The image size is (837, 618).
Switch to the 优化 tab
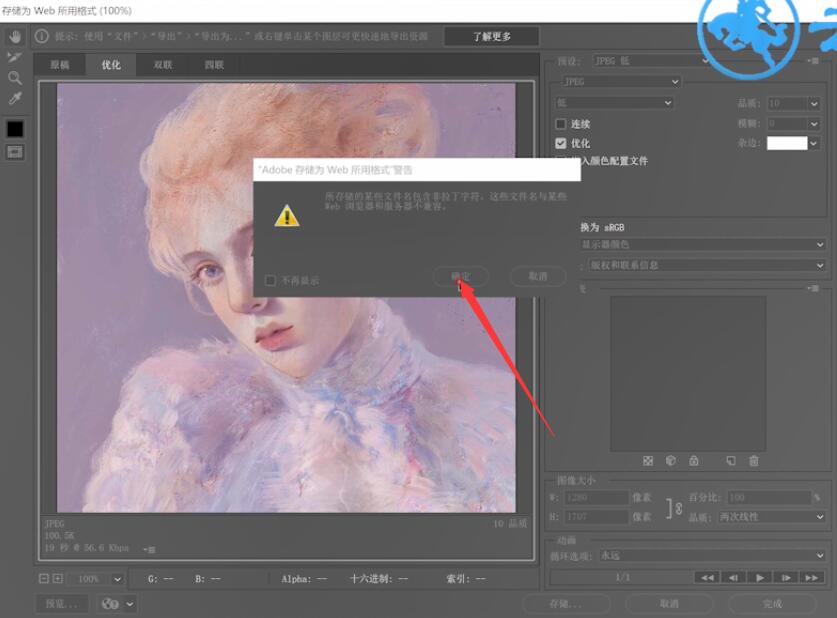point(111,65)
